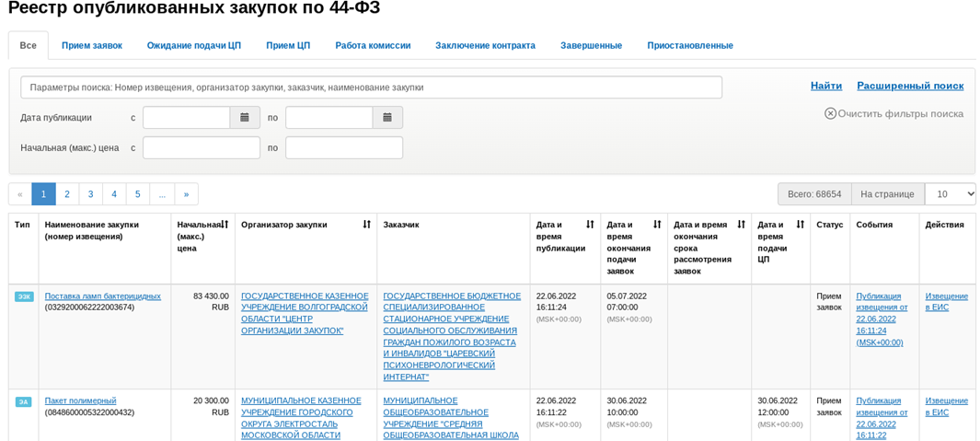This screenshot has height=441, width=980.
Task: Go to page 4 of results
Action: pyautogui.click(x=114, y=194)
